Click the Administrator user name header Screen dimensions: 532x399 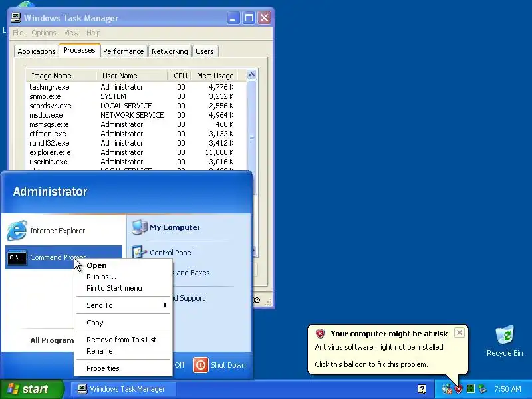point(51,192)
